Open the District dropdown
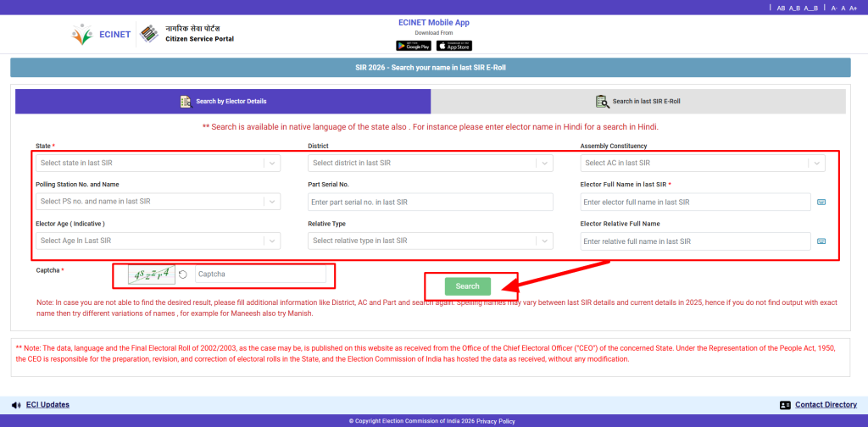 click(430, 164)
